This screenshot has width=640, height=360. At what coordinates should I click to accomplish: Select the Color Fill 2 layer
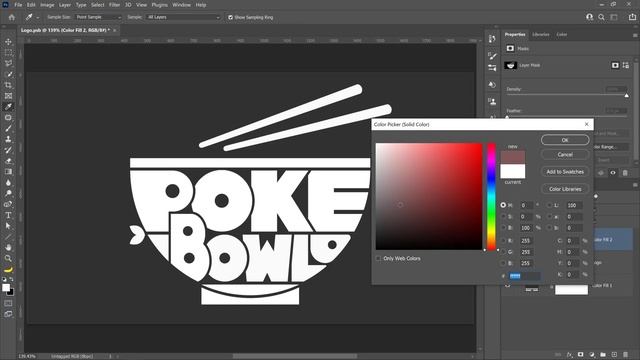pos(613,239)
